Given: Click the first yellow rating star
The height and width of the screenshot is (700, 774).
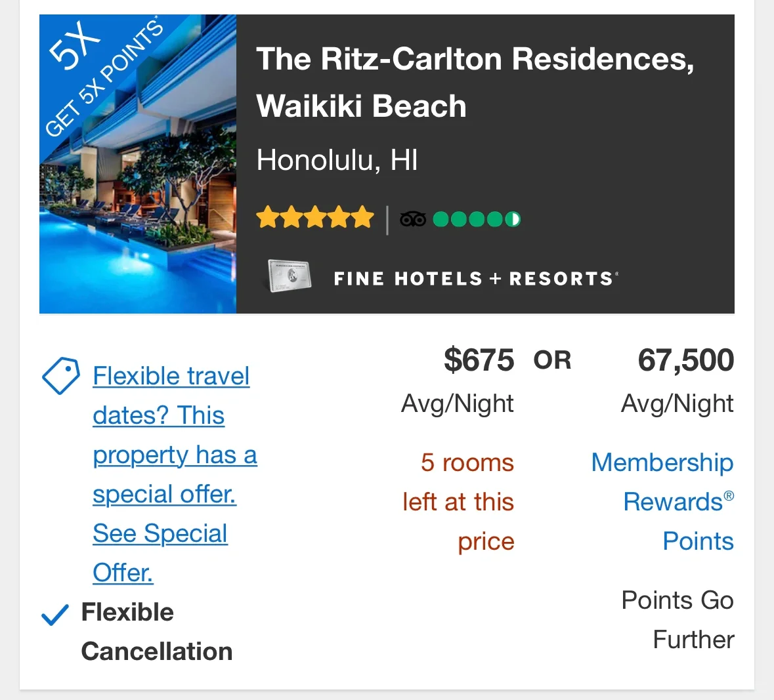Looking at the screenshot, I should (269, 216).
